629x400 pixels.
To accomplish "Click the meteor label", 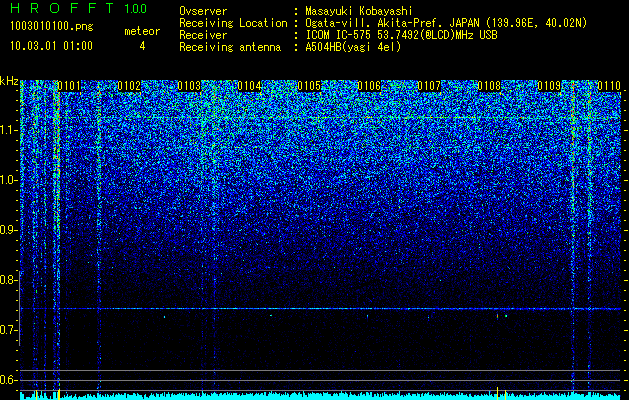I will (142, 31).
